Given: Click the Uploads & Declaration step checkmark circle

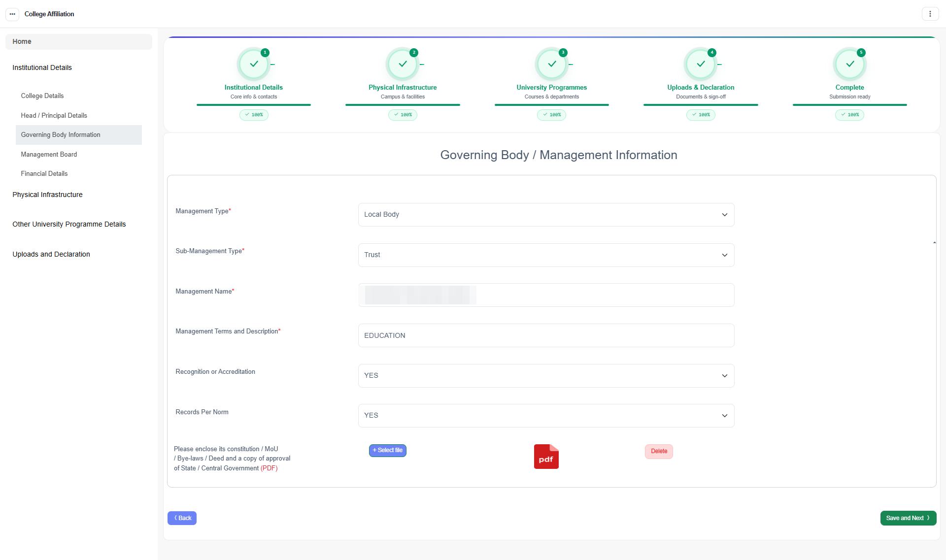Looking at the screenshot, I should tap(701, 64).
